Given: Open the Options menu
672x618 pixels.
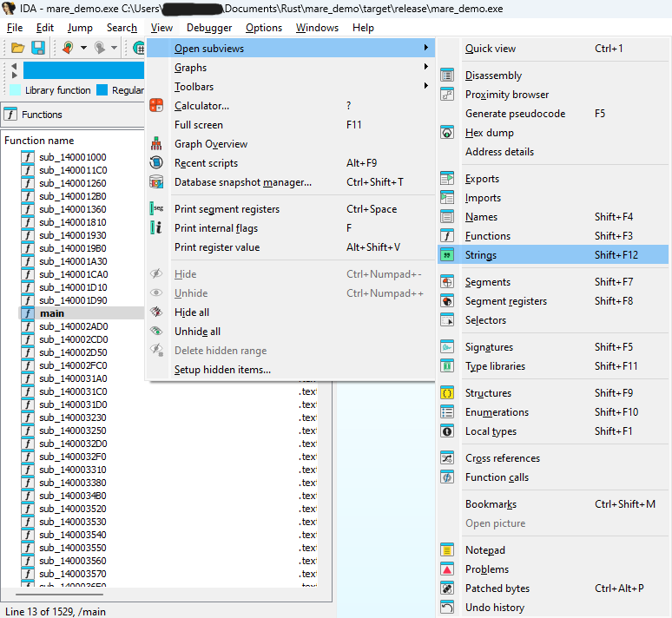Looking at the screenshot, I should click(x=264, y=28).
